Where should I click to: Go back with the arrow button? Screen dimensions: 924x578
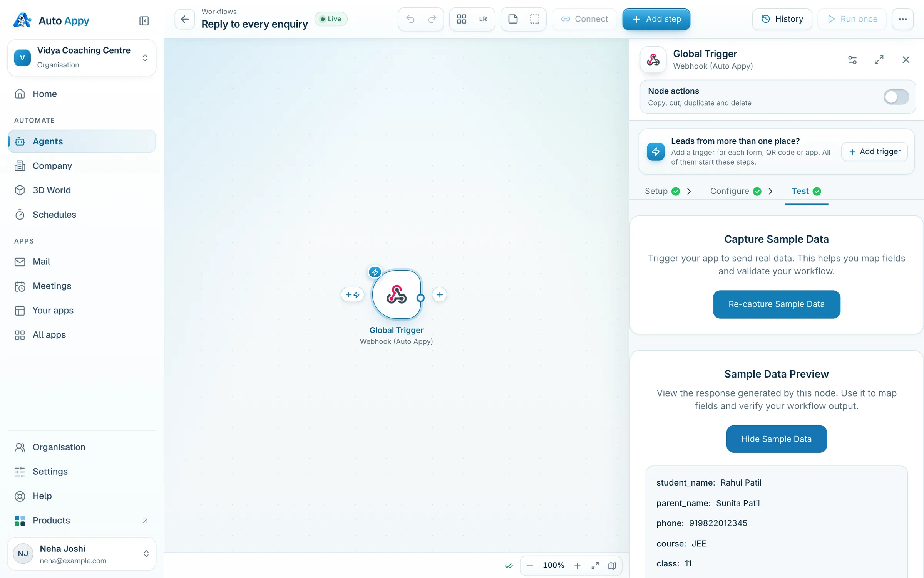click(x=185, y=19)
